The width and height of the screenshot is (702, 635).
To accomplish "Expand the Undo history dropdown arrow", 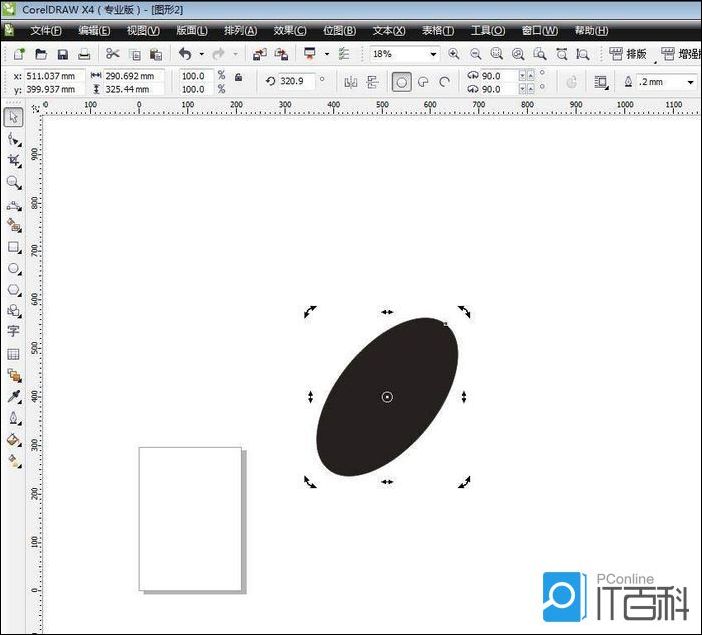I will (x=201, y=54).
